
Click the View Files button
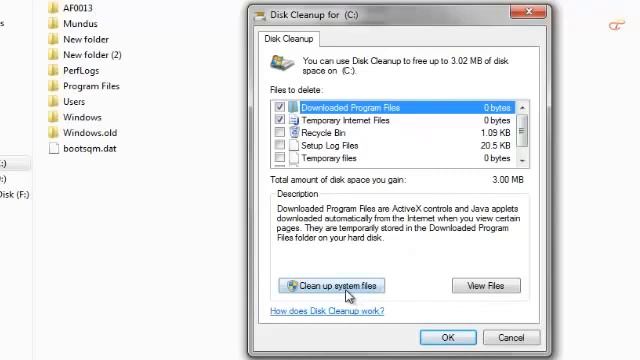[x=486, y=286]
